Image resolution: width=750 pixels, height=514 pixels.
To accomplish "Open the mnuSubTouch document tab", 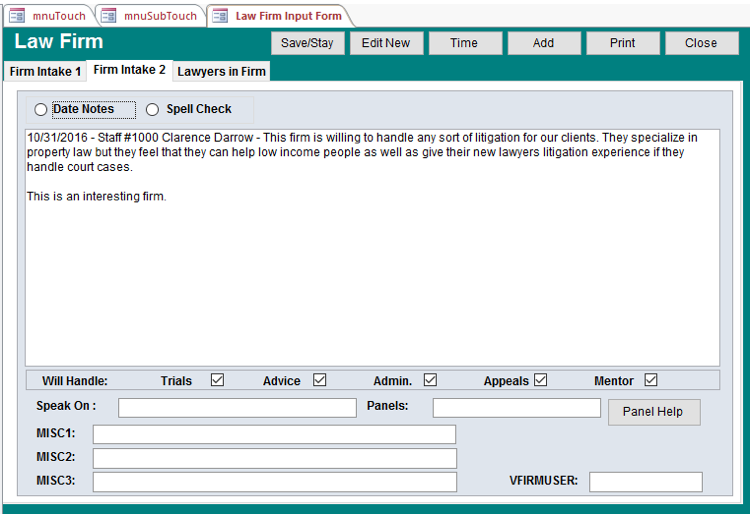I will pos(150,16).
